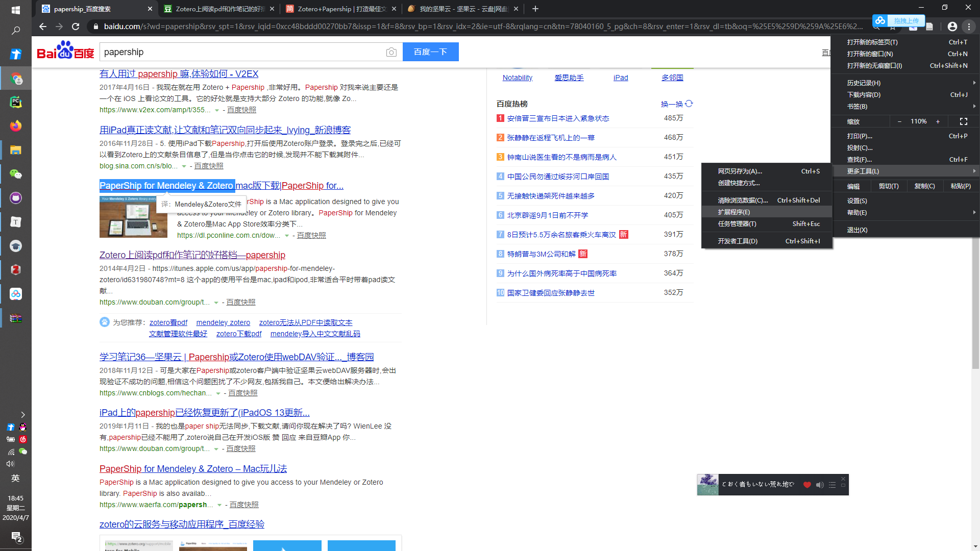Click the heart favorite icon in music widget
The image size is (980, 551).
pyautogui.click(x=807, y=485)
